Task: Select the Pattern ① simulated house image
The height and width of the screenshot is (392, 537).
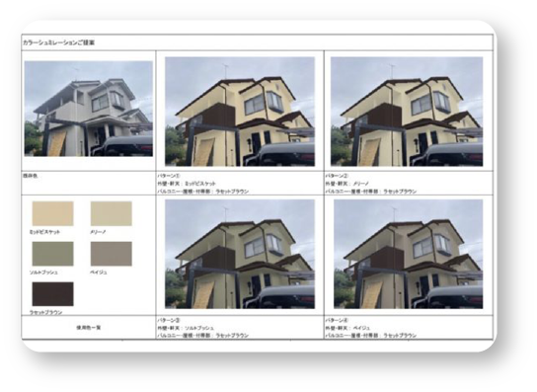Action: click(x=240, y=112)
